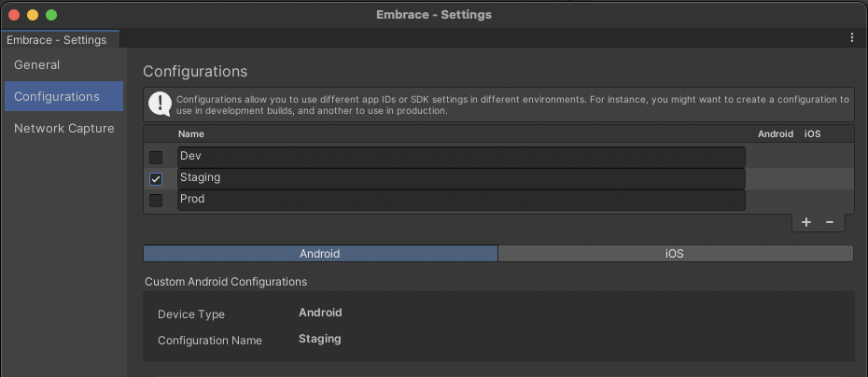Add a new configuration with plus icon
This screenshot has width=868, height=377.
coord(806,222)
